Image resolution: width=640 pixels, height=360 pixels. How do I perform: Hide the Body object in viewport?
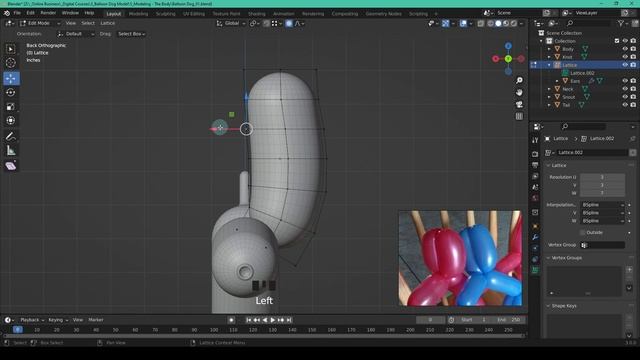(625, 49)
